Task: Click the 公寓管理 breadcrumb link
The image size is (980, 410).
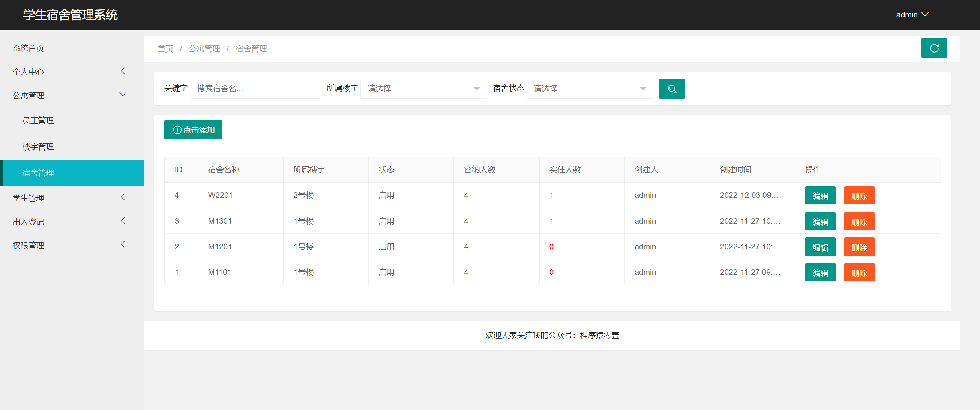Action: click(x=204, y=49)
